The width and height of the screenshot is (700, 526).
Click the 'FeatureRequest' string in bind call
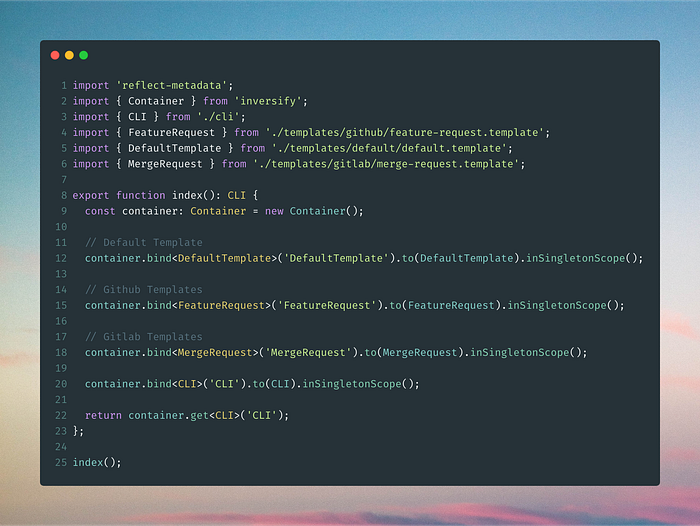327,305
